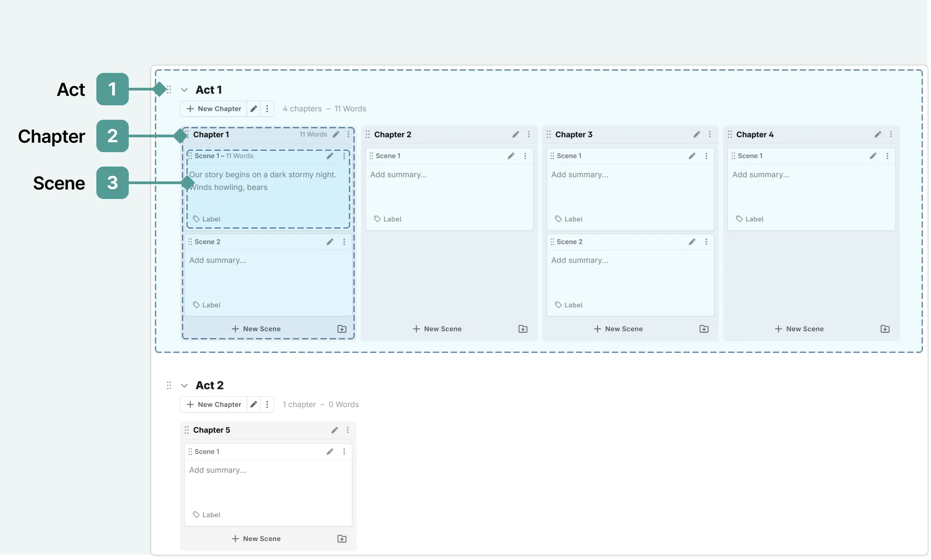Click the Act 2 heading title

click(209, 385)
